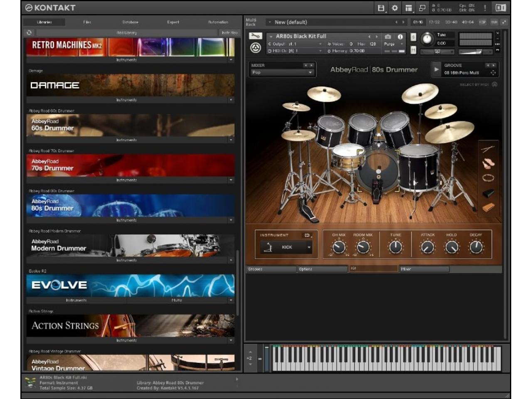Click the Abbey Road Modern Drummer banner

tap(131, 246)
